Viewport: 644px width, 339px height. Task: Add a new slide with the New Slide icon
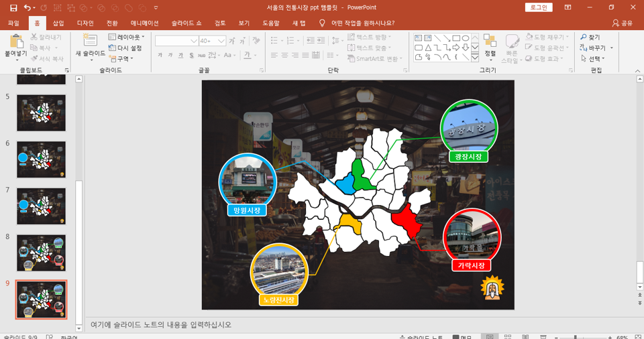(x=90, y=41)
